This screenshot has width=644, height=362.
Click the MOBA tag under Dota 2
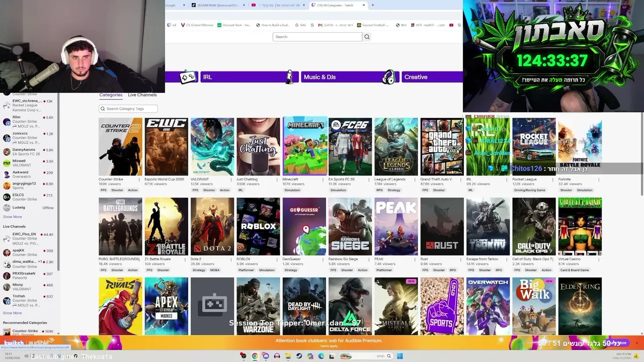coord(215,270)
